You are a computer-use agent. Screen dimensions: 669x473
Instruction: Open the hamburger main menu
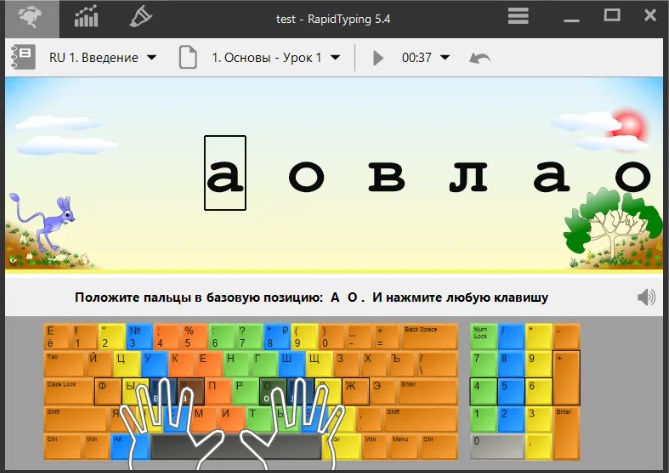[518, 16]
